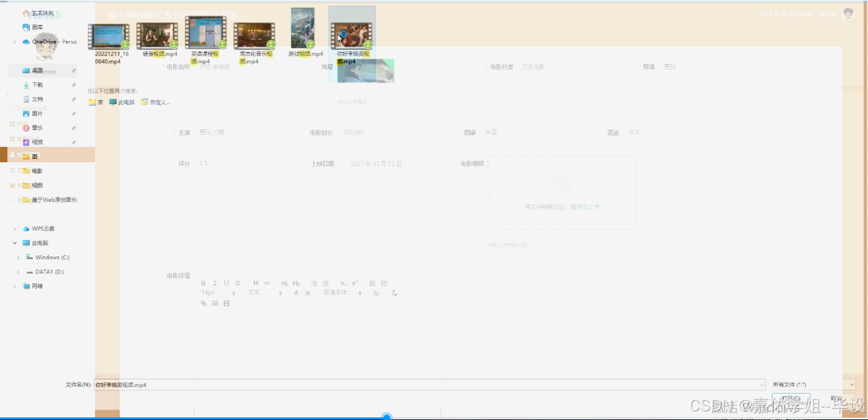Select the 周杰伦音乐视频.mp4 file

[x=254, y=44]
